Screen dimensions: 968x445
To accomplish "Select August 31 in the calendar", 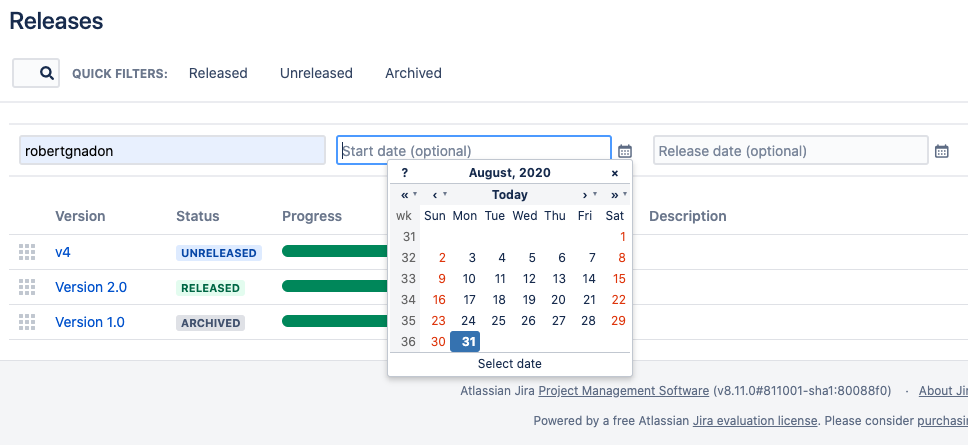I will (465, 341).
